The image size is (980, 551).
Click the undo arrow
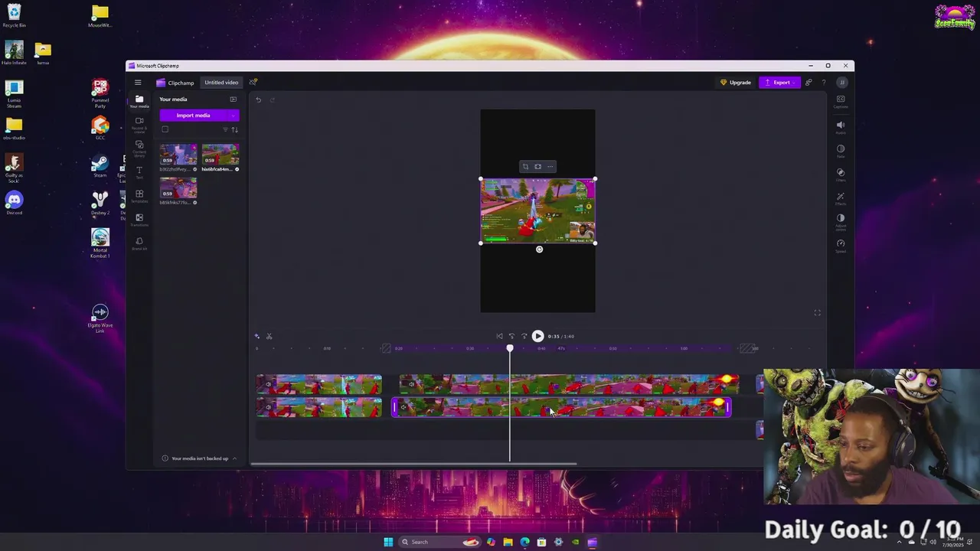(259, 99)
